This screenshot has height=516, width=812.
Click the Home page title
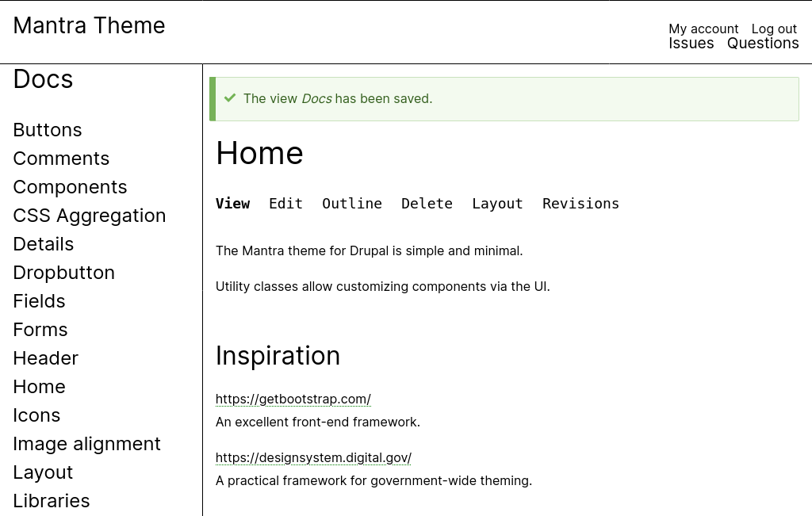tap(259, 153)
